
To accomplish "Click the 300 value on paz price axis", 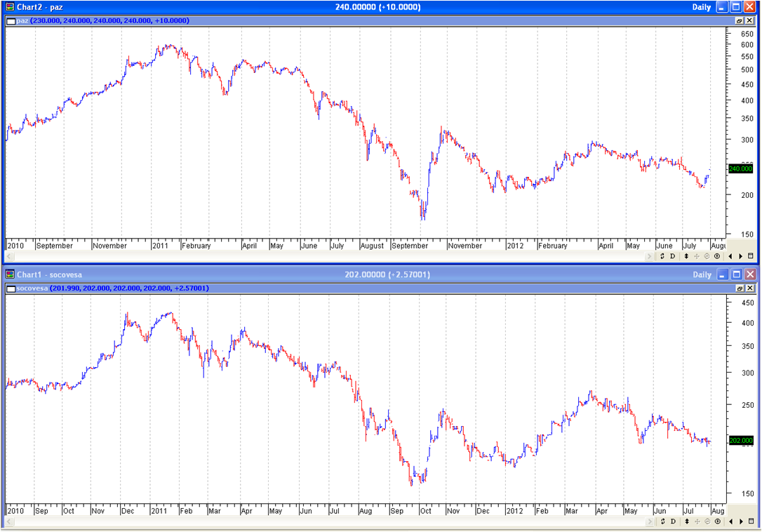I will (x=747, y=140).
